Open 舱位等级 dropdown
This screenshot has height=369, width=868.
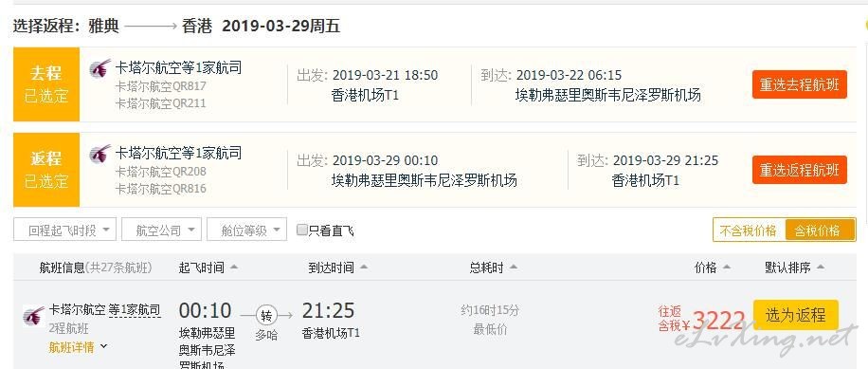click(x=247, y=230)
